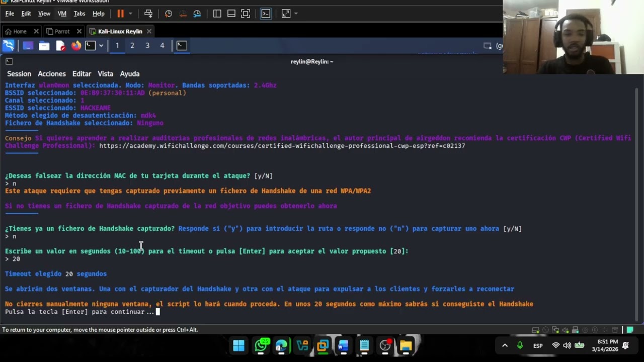The height and width of the screenshot is (362, 644).
Task: Show or hide the VMware library sidebar
Action: tap(217, 14)
